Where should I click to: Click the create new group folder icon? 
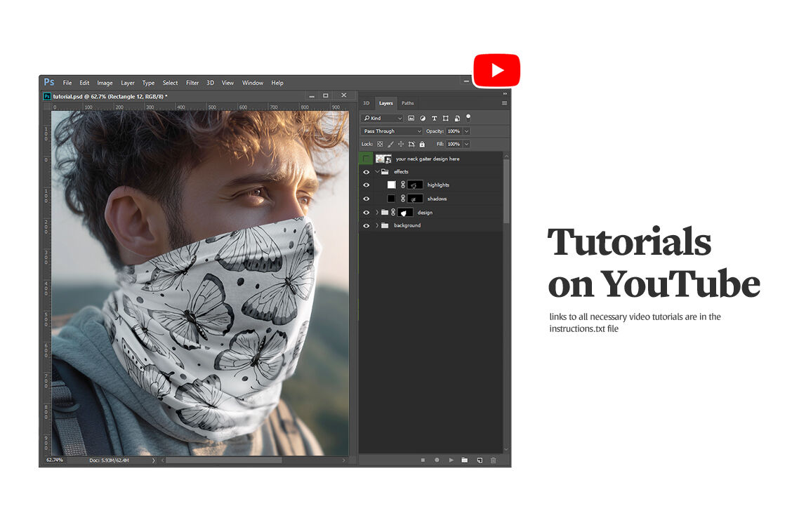pyautogui.click(x=464, y=460)
